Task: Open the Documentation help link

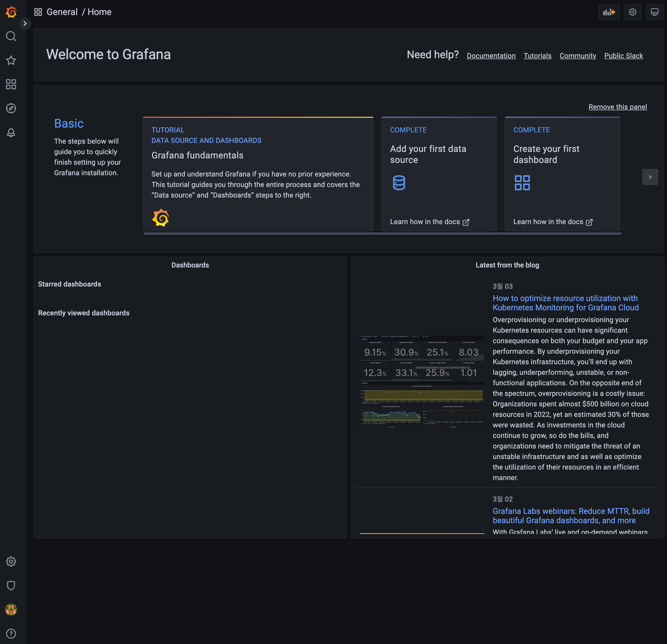Action: [x=491, y=56]
